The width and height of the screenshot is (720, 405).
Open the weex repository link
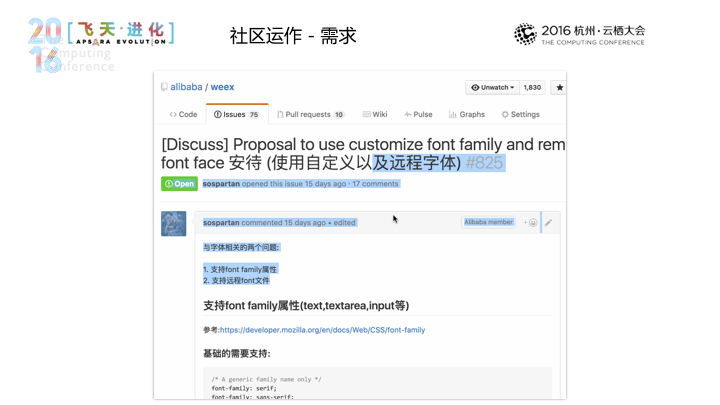(222, 87)
